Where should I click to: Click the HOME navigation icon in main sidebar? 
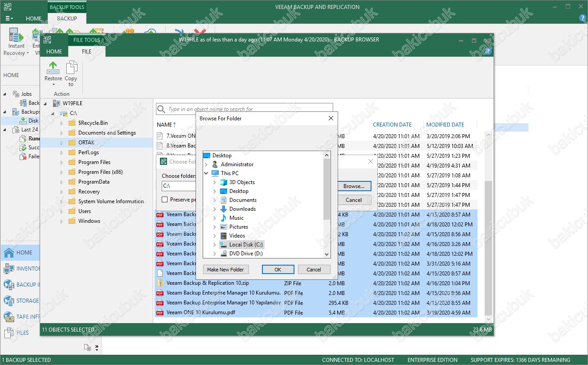[x=9, y=253]
